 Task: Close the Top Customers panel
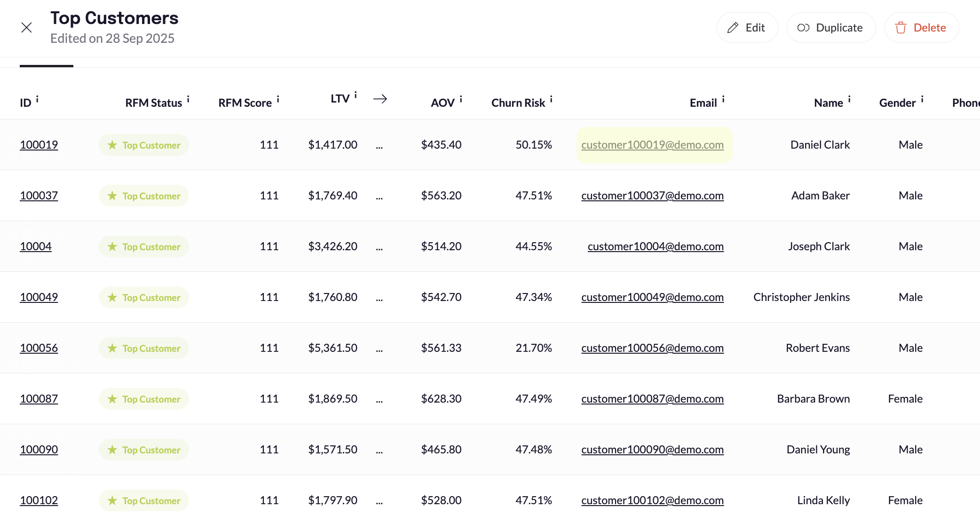click(x=27, y=28)
